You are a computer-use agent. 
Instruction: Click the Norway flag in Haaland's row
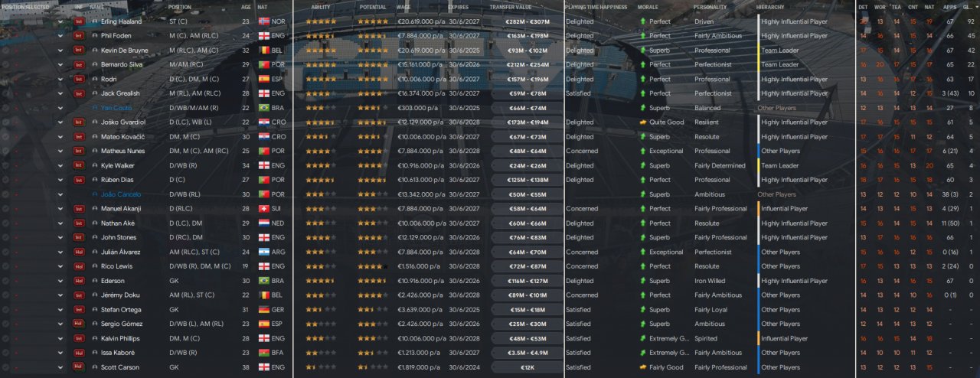click(265, 21)
